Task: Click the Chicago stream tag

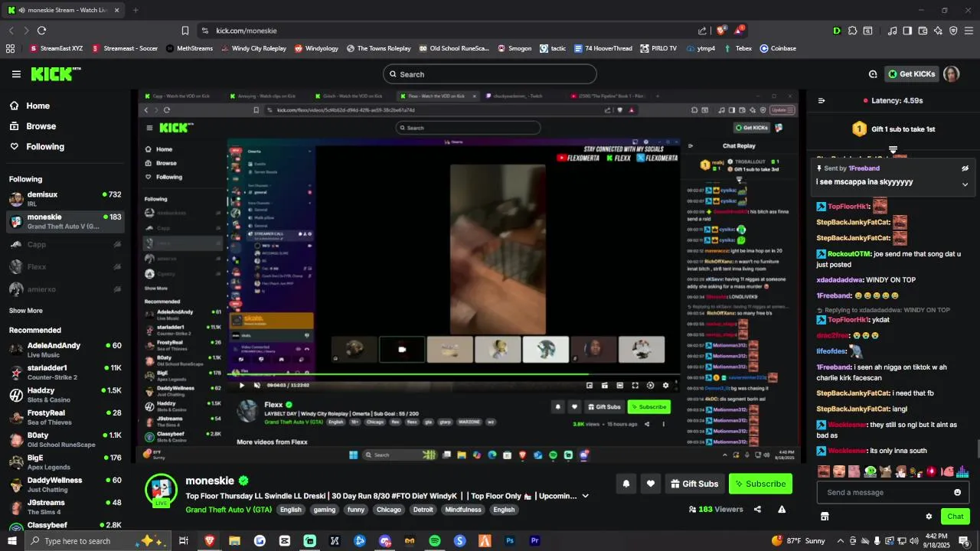Action: click(x=388, y=510)
